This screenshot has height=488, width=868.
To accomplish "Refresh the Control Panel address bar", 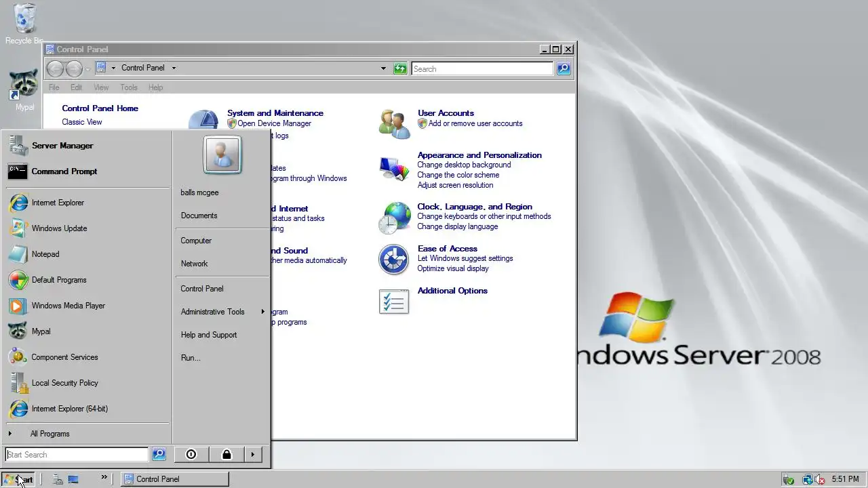I will click(x=400, y=68).
